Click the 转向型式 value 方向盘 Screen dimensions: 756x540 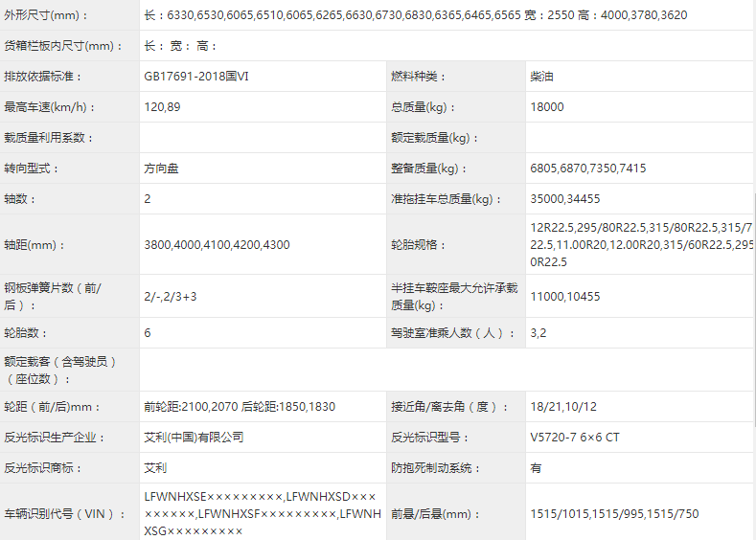click(x=161, y=169)
